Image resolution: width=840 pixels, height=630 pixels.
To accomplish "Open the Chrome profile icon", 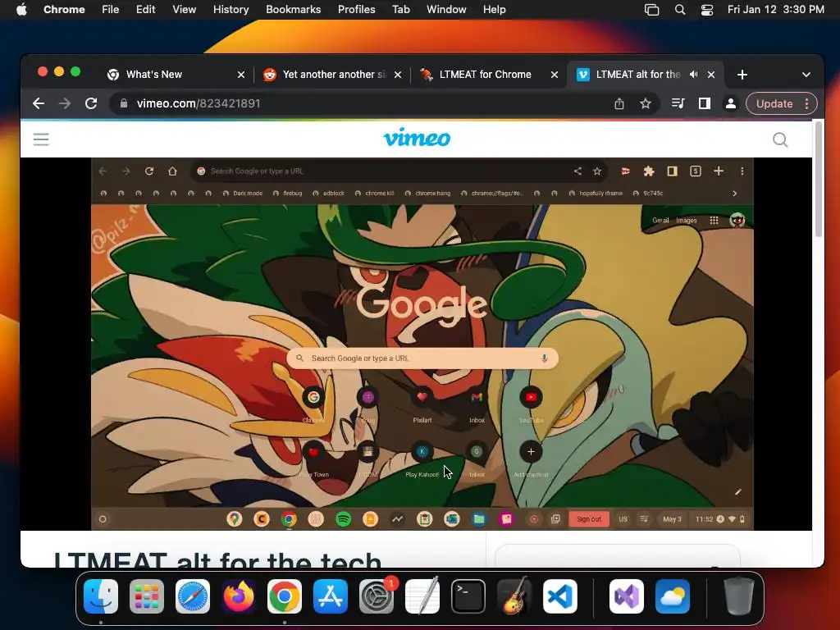I will [x=731, y=103].
